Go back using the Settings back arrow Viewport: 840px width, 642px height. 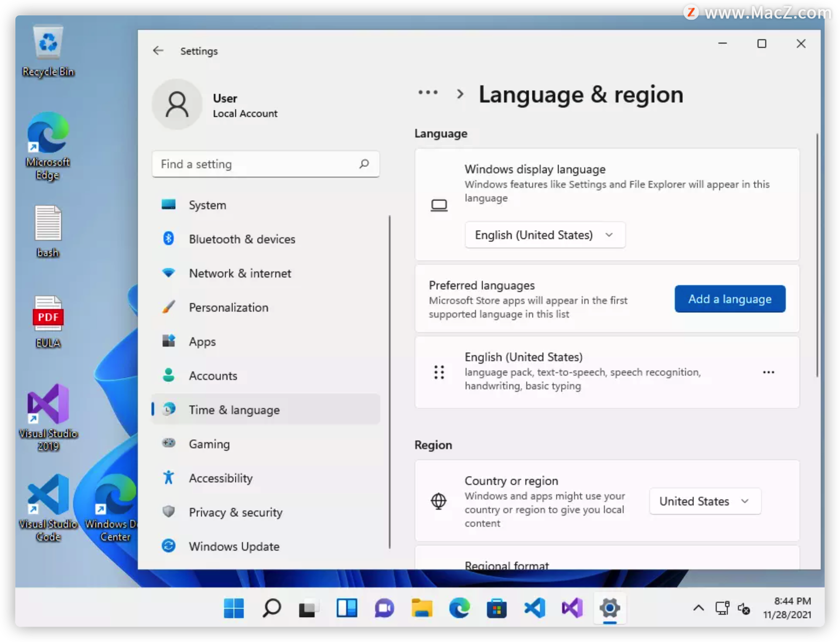click(x=158, y=51)
